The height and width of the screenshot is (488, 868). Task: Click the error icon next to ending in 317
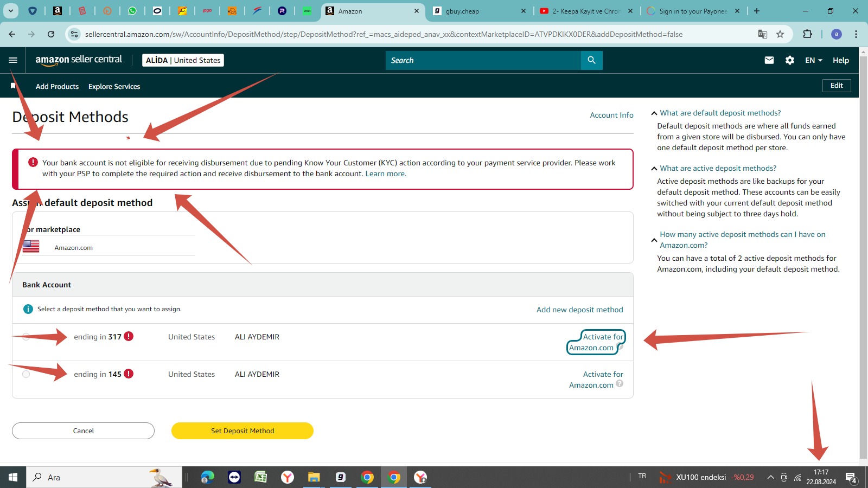[129, 336]
